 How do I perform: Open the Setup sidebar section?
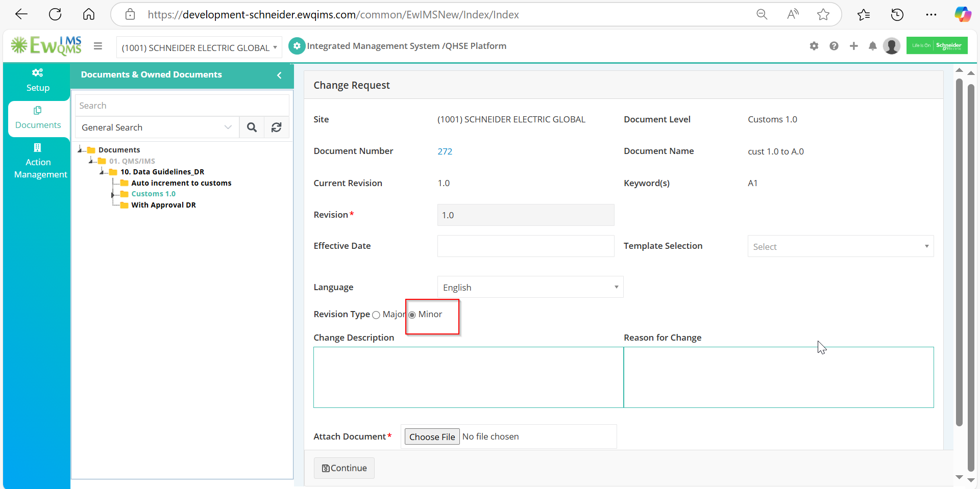coord(37,81)
